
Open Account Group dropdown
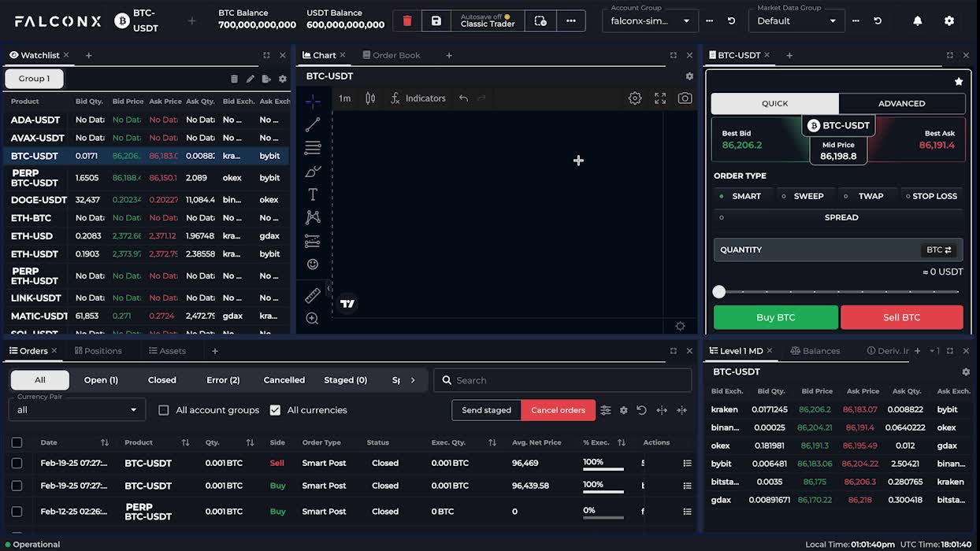tap(650, 21)
